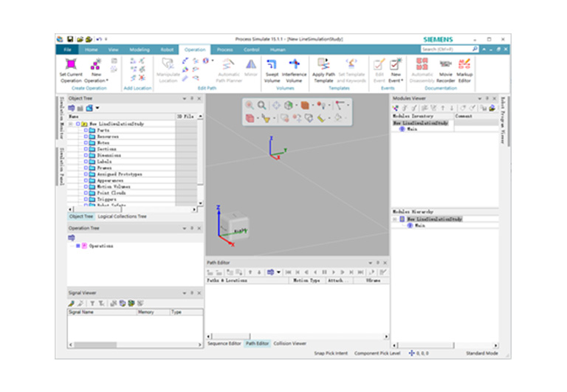Click the measurement ruler icon in viewer toolbar
This screenshot has height=392, width=567.
(321, 118)
